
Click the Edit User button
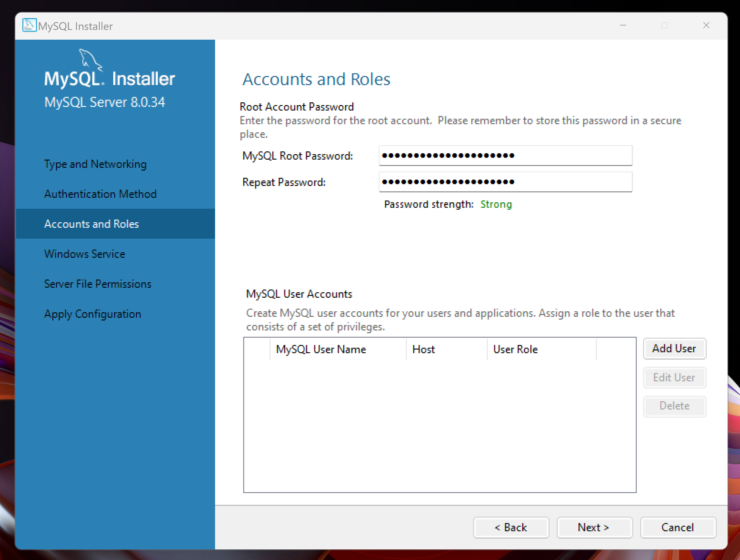click(674, 377)
